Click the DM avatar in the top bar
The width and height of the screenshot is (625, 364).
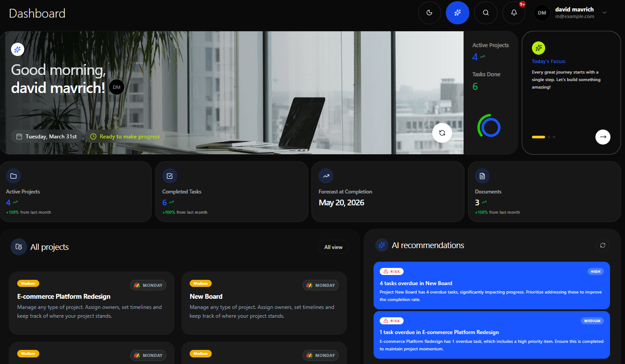542,13
